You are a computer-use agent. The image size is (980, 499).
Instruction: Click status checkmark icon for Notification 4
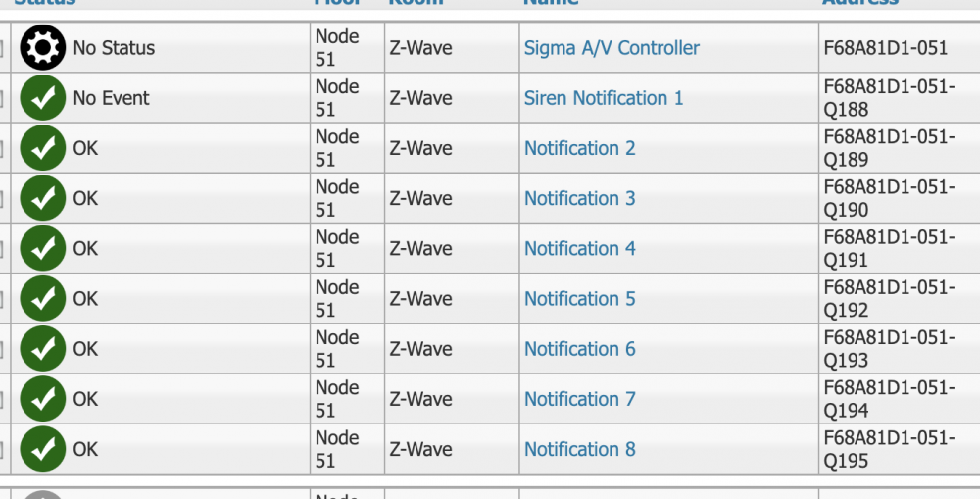(x=42, y=249)
